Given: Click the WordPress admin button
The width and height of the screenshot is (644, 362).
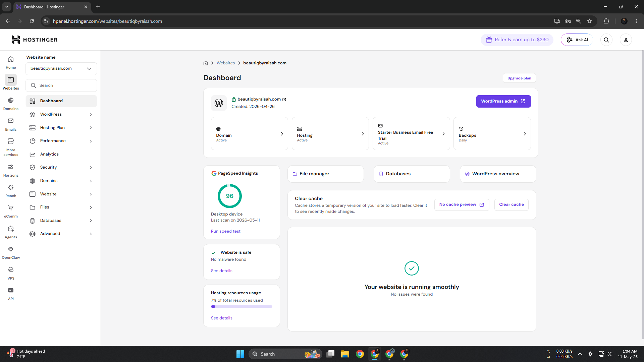Looking at the screenshot, I should [503, 102].
